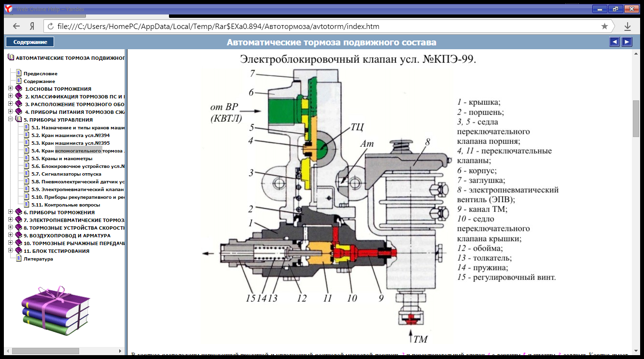Open 5.5. Краны и манометры
The height and width of the screenshot is (359, 644).
[x=62, y=158]
